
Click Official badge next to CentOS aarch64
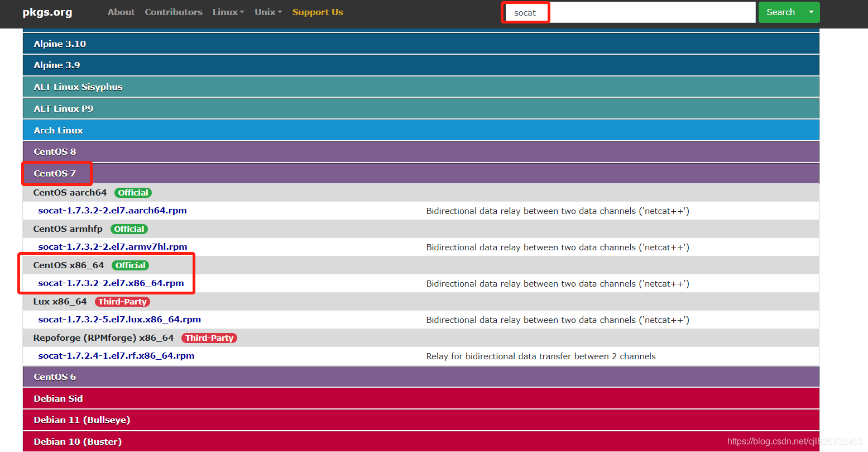click(133, 193)
